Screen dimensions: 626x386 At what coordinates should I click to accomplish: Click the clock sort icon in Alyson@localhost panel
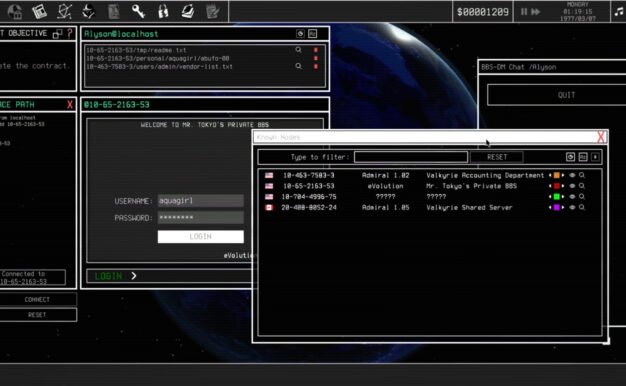[x=300, y=34]
